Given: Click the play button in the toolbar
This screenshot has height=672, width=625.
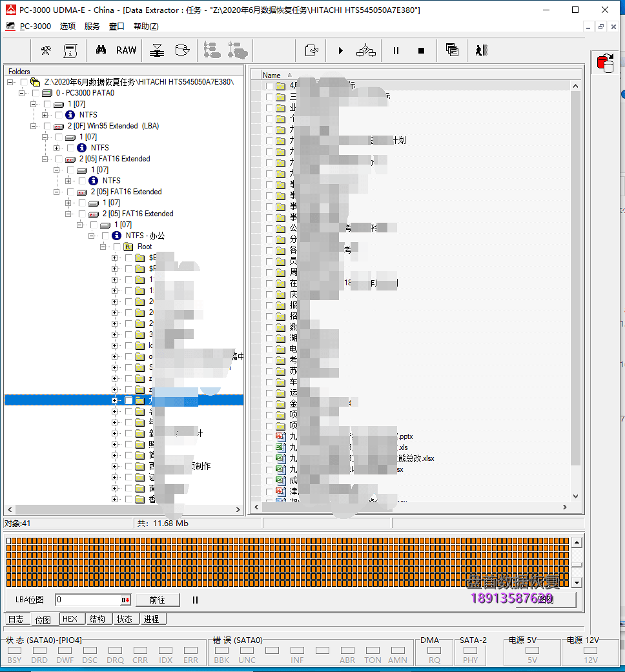Looking at the screenshot, I should pyautogui.click(x=340, y=50).
